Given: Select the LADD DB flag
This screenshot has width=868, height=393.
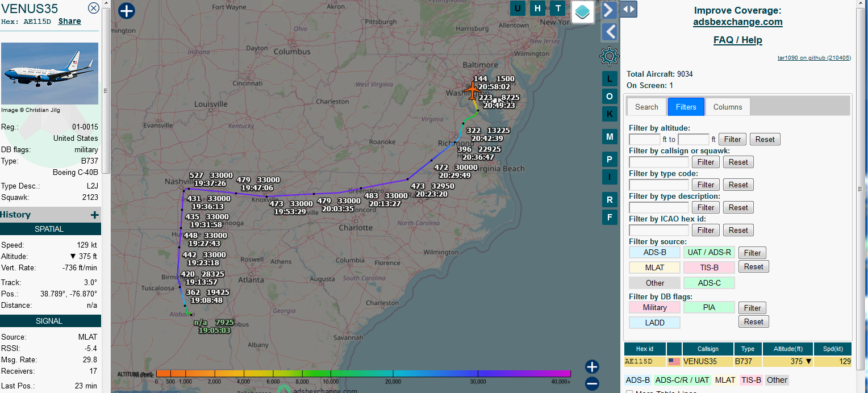Looking at the screenshot, I should coord(654,323).
